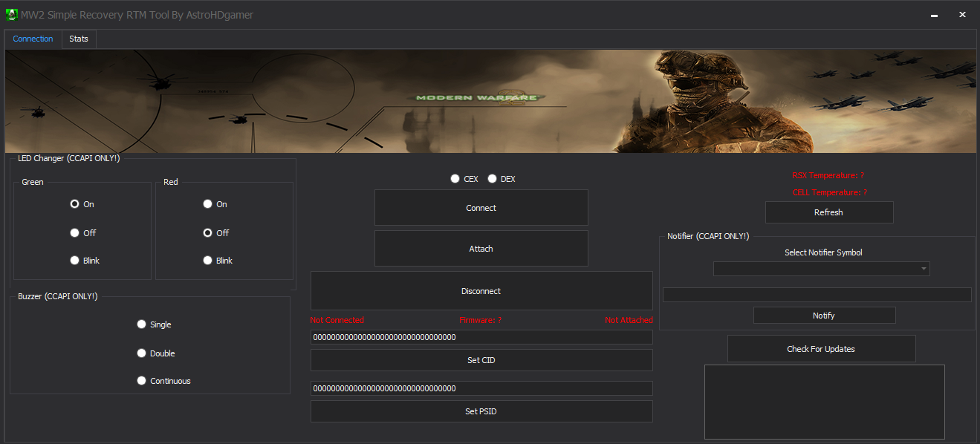Minimize the RTM Tool window
Screen dimensions: 980x444
(x=934, y=15)
